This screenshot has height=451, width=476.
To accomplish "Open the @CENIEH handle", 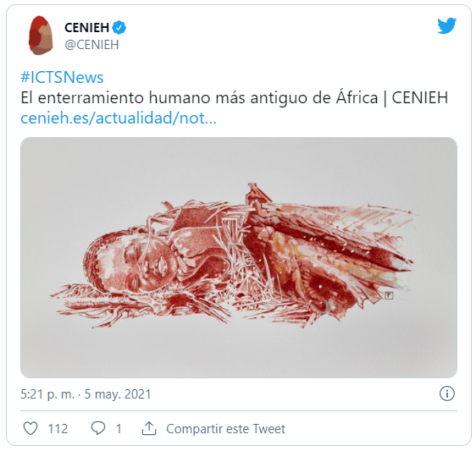I will [x=91, y=45].
